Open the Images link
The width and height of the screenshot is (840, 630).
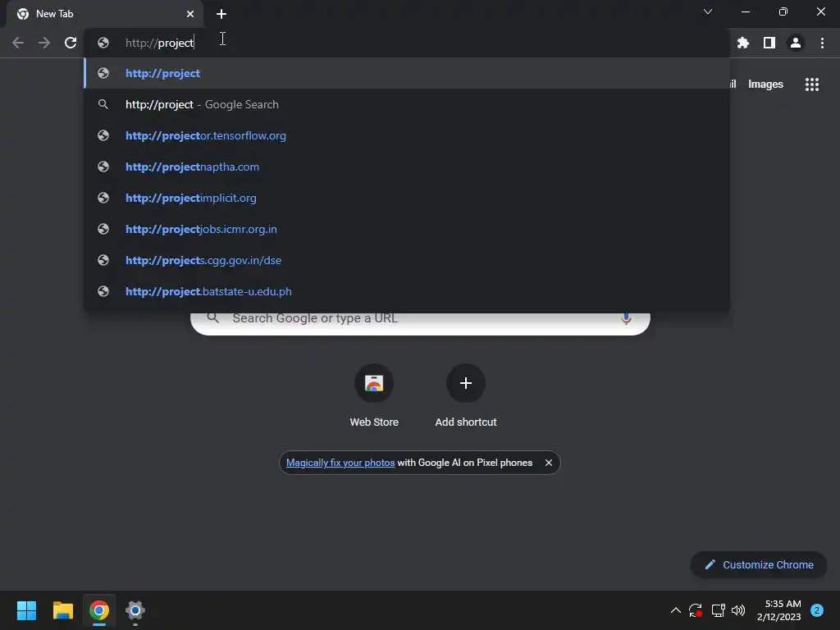point(765,84)
